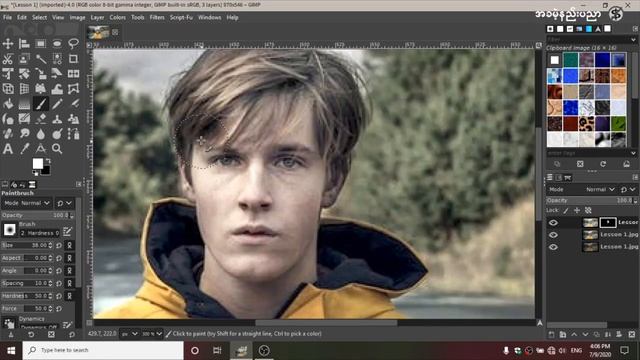The height and width of the screenshot is (360, 640).
Task: Select the Fuzzy Select wand tool
Action: click(x=40, y=59)
